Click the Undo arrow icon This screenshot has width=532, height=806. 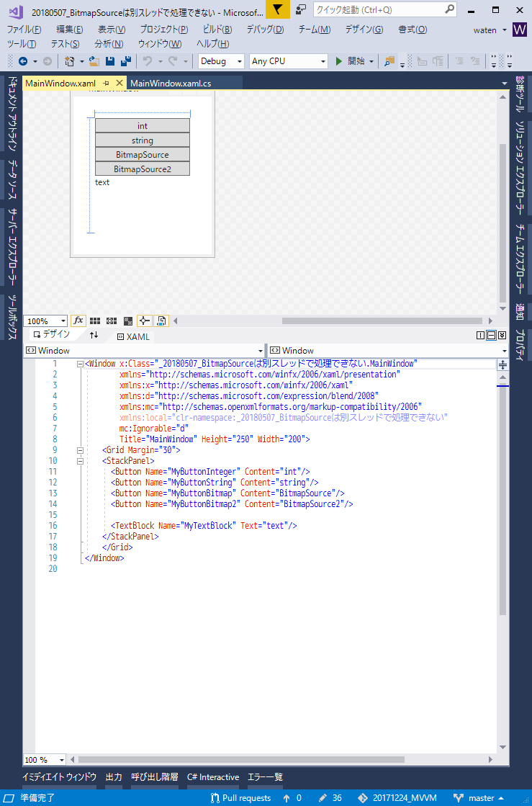click(x=148, y=61)
